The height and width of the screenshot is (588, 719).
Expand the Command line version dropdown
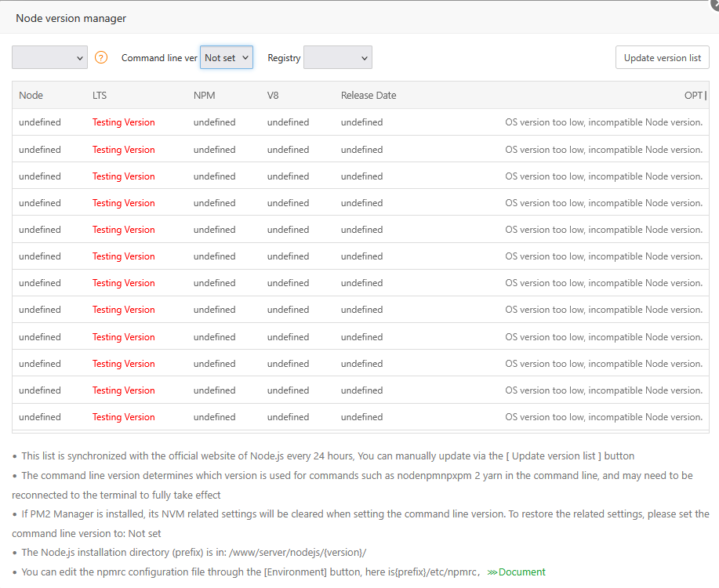point(227,57)
